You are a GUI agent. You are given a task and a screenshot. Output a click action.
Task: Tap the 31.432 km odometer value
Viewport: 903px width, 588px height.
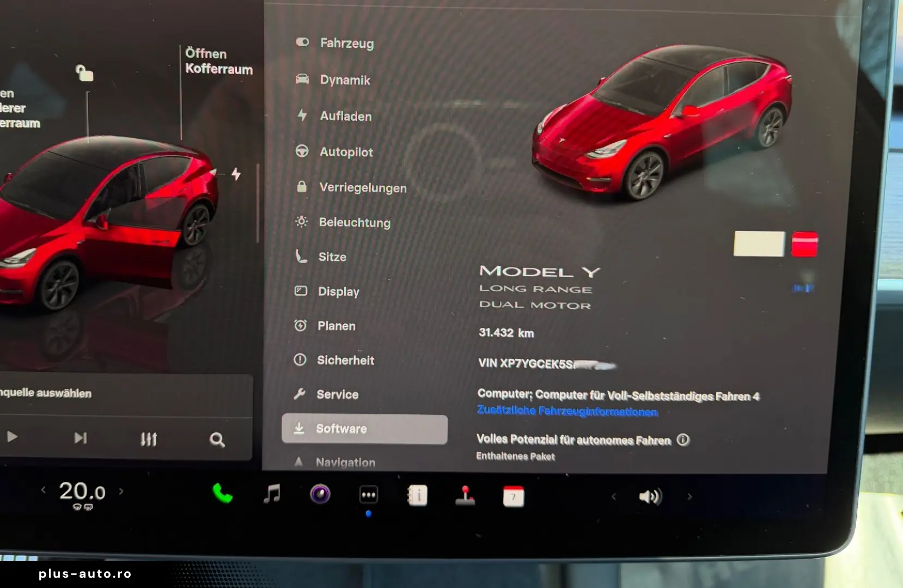507,333
